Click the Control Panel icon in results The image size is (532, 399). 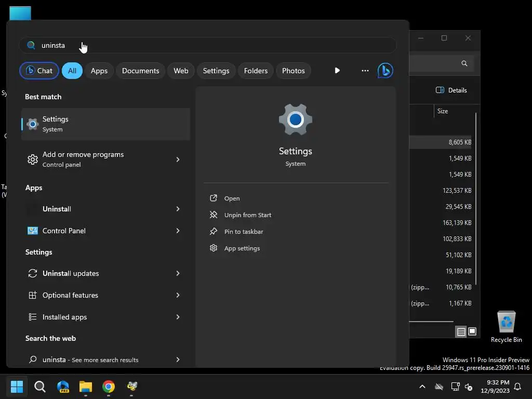(33, 231)
